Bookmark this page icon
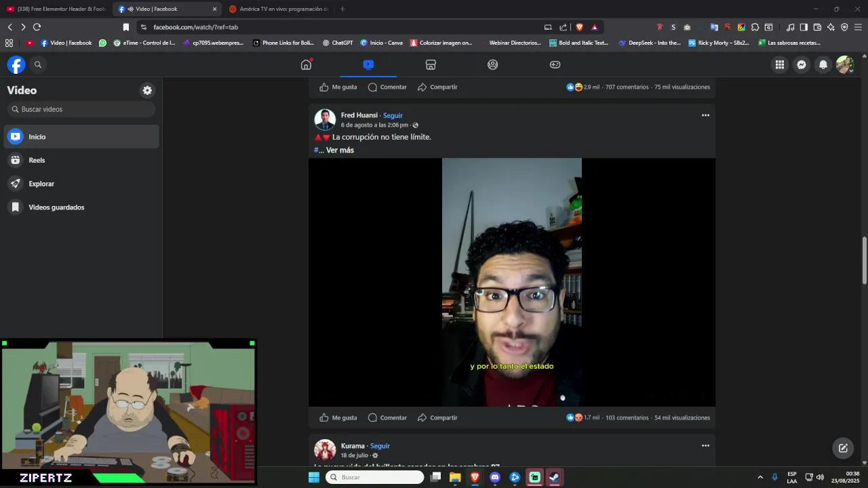 tap(125, 27)
